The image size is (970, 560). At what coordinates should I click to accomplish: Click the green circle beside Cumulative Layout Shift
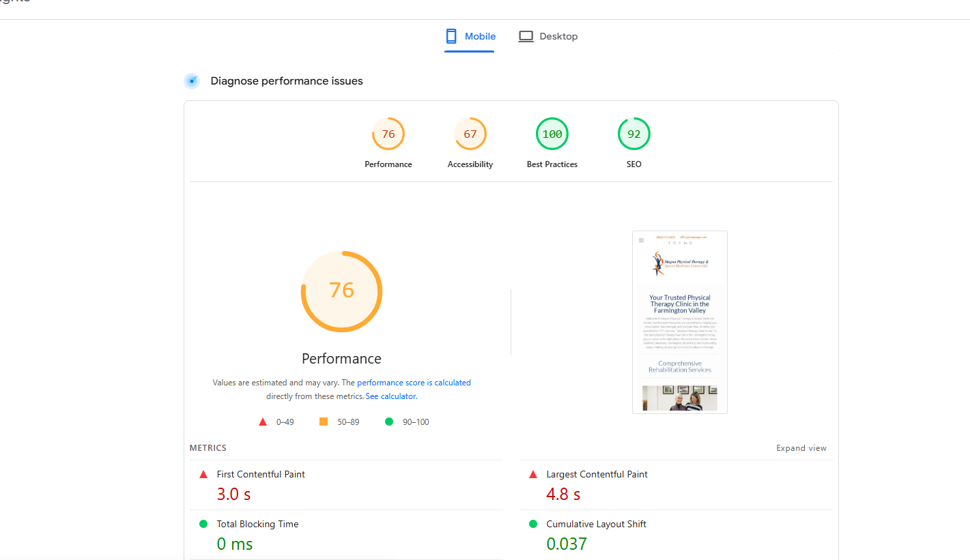[533, 524]
